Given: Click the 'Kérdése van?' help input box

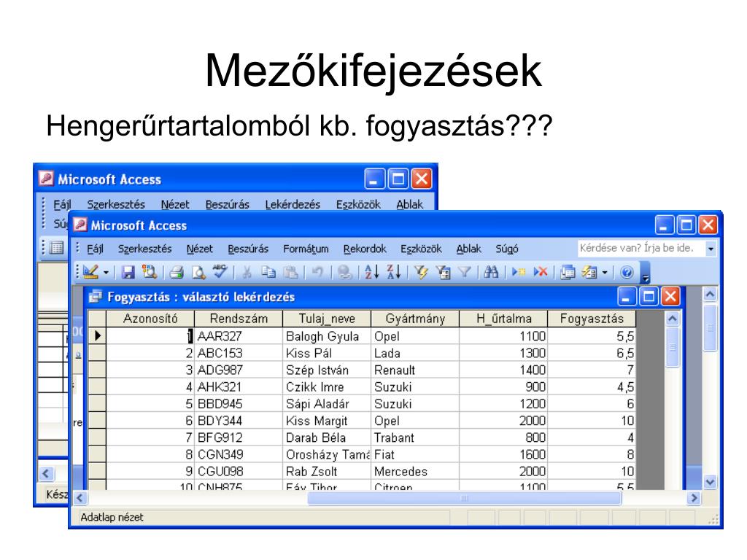Looking at the screenshot, I should [x=640, y=248].
